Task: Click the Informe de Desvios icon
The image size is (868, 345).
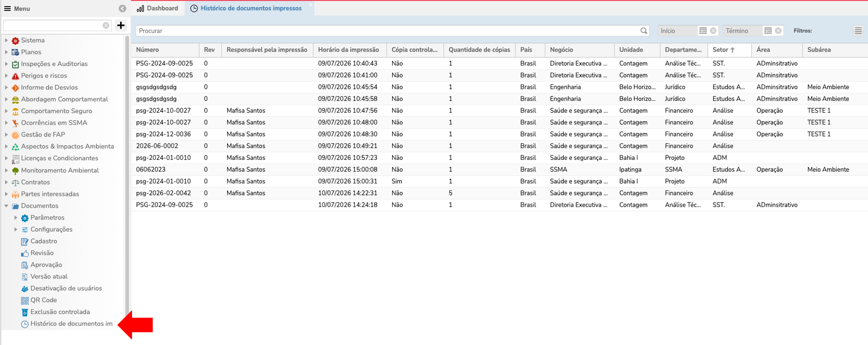Action: click(x=15, y=88)
